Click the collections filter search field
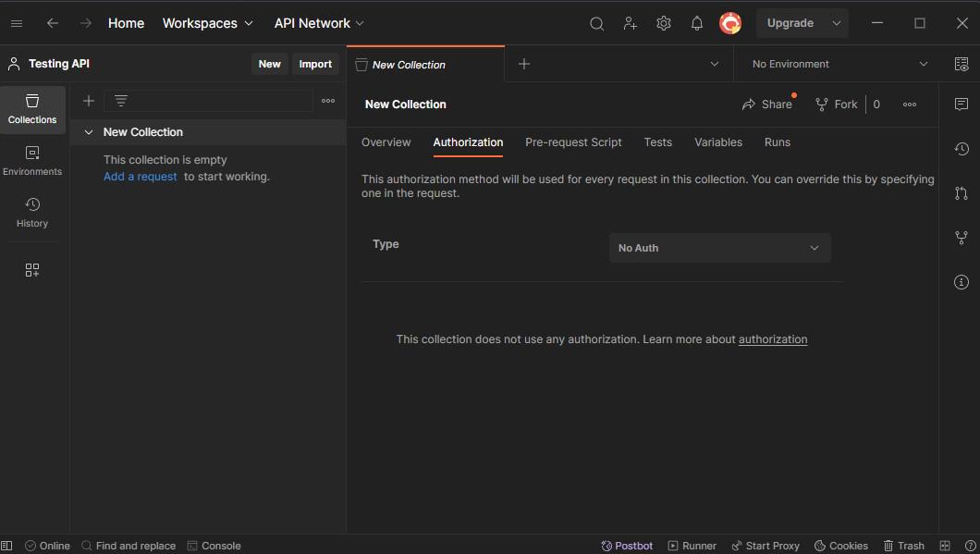The height and width of the screenshot is (554, 980). [218, 101]
